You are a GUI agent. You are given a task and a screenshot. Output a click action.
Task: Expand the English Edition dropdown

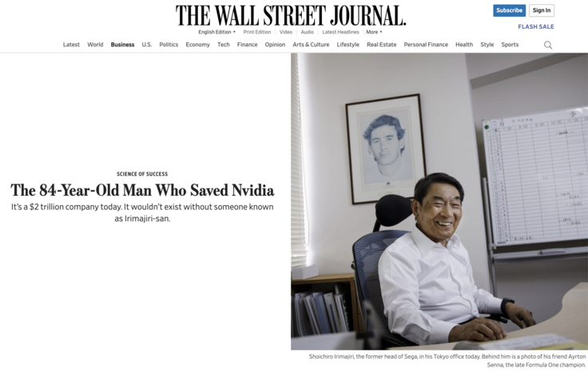point(217,32)
